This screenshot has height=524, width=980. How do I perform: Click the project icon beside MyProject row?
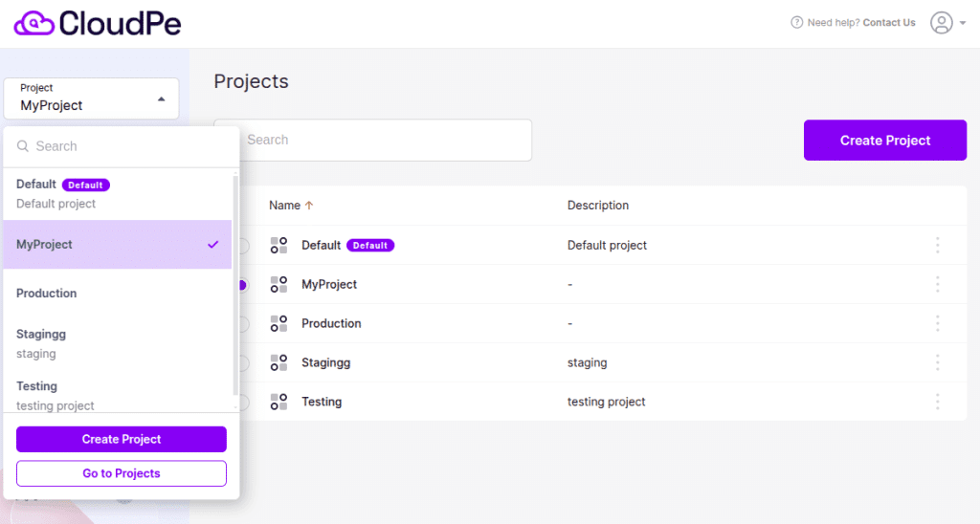tap(278, 284)
